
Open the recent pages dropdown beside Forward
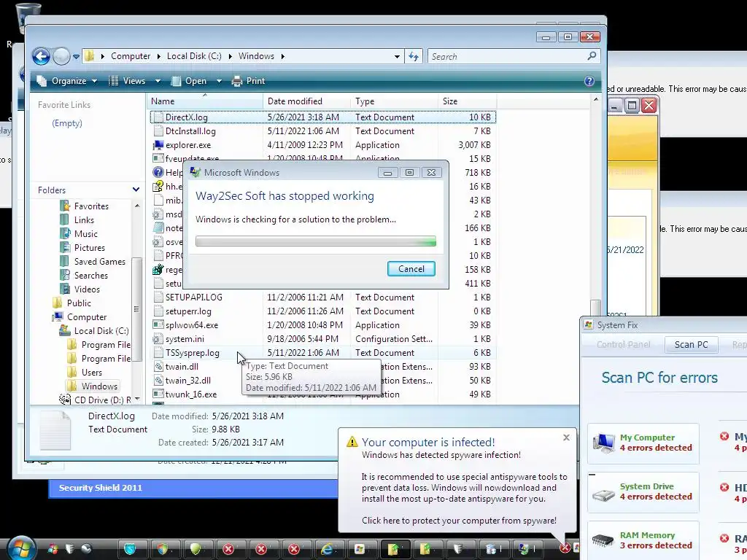(x=76, y=57)
